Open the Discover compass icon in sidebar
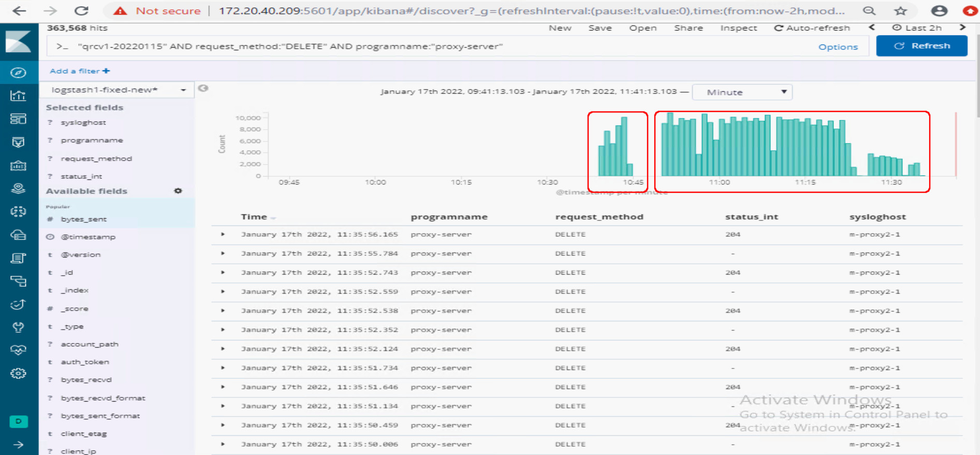Viewport: 980px width, 455px height. tap(18, 73)
